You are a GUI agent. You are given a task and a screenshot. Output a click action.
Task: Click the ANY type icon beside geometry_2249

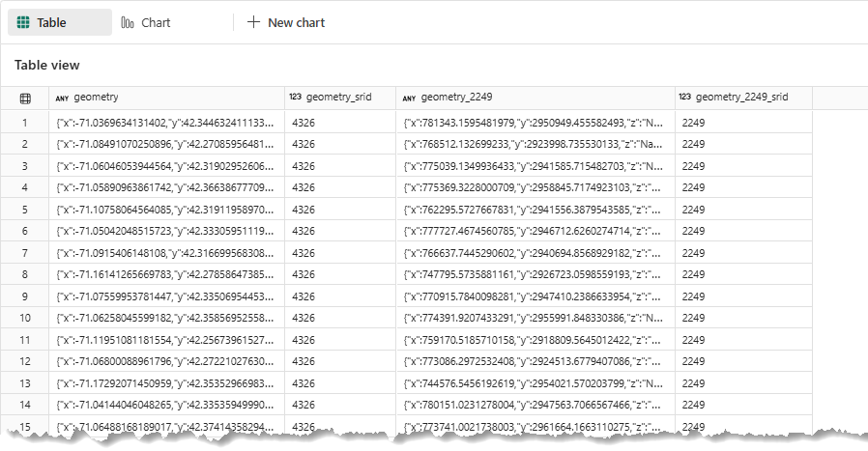[409, 98]
